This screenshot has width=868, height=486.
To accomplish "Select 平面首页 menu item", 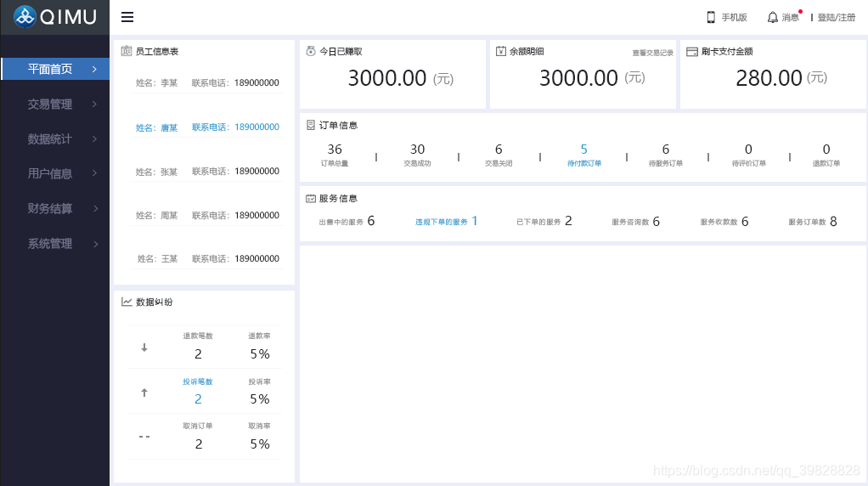I will (55, 69).
